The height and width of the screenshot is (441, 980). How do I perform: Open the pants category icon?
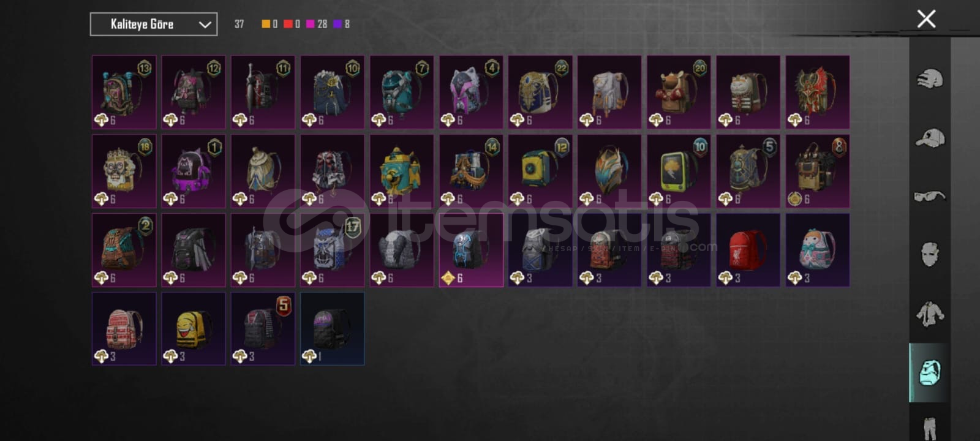point(930,427)
